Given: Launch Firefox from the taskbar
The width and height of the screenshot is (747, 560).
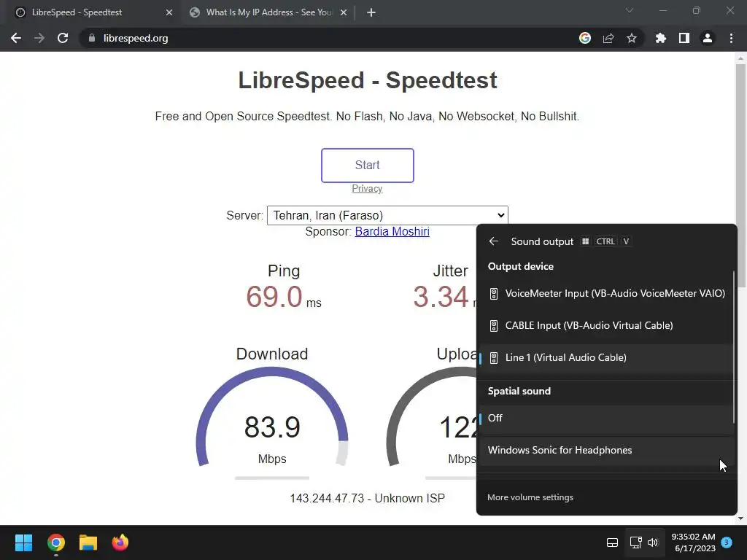Looking at the screenshot, I should (120, 542).
